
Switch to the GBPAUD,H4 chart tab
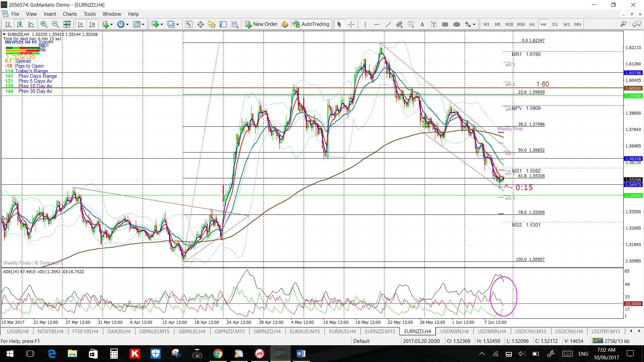192,331
